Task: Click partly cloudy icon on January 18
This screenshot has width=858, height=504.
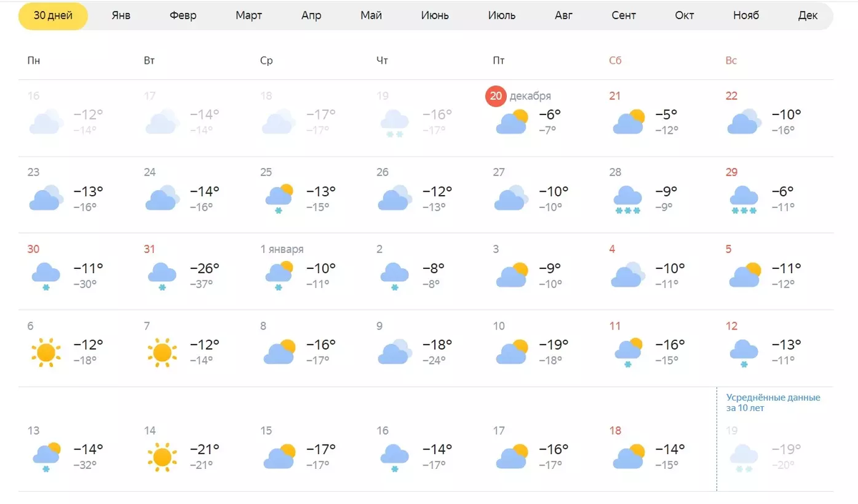Action: 628,455
